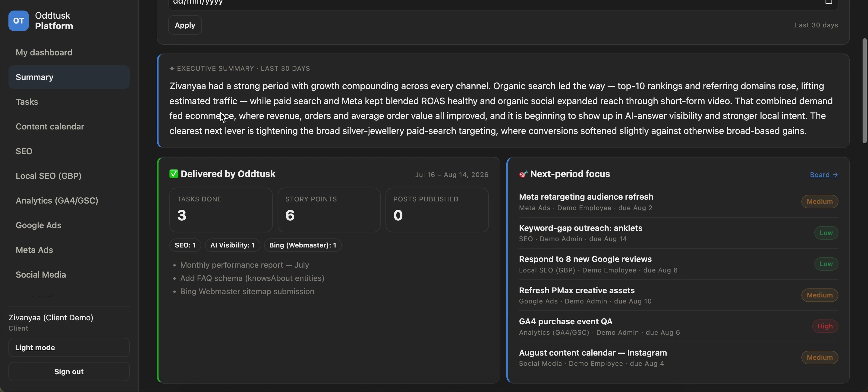Click Medium badge on August content calendar task
868x392 pixels.
820,357
